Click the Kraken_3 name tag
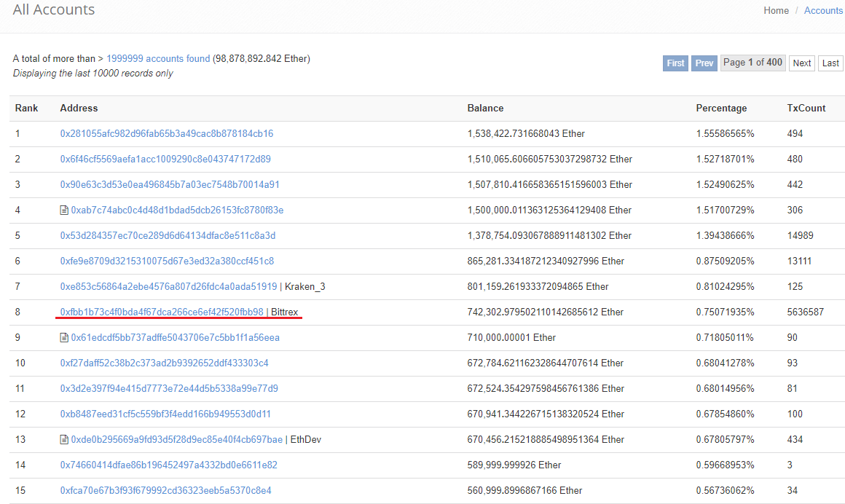This screenshot has height=504, width=845. point(305,287)
